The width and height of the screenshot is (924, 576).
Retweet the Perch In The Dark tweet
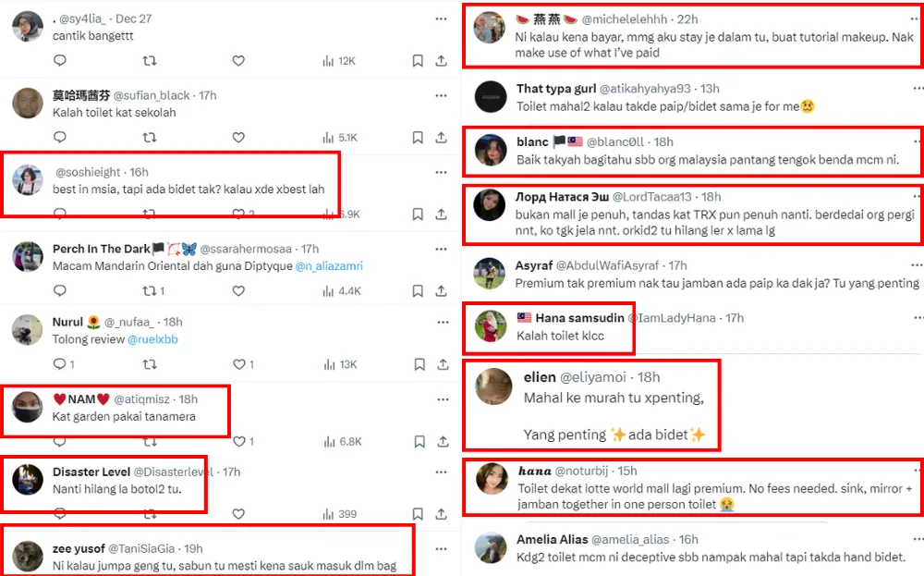click(x=150, y=290)
